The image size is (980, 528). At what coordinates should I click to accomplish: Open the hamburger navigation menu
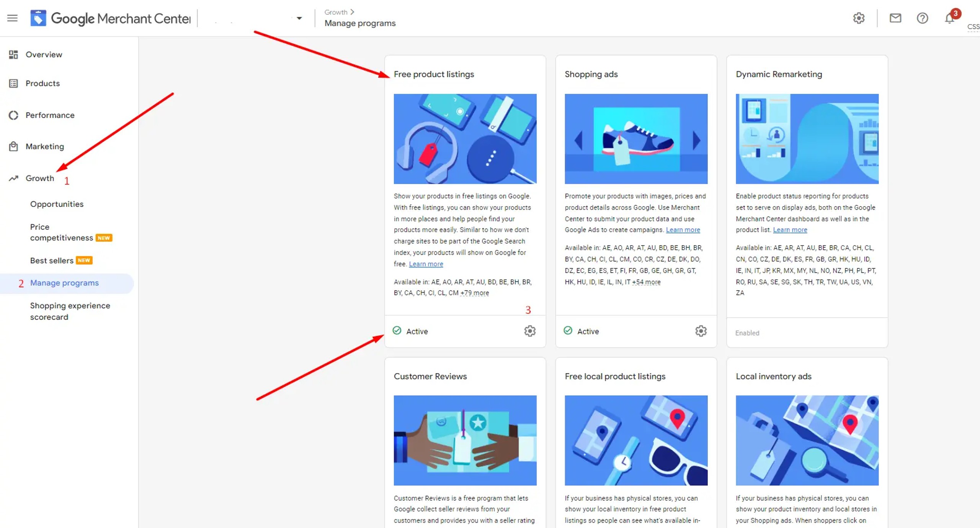(x=12, y=18)
